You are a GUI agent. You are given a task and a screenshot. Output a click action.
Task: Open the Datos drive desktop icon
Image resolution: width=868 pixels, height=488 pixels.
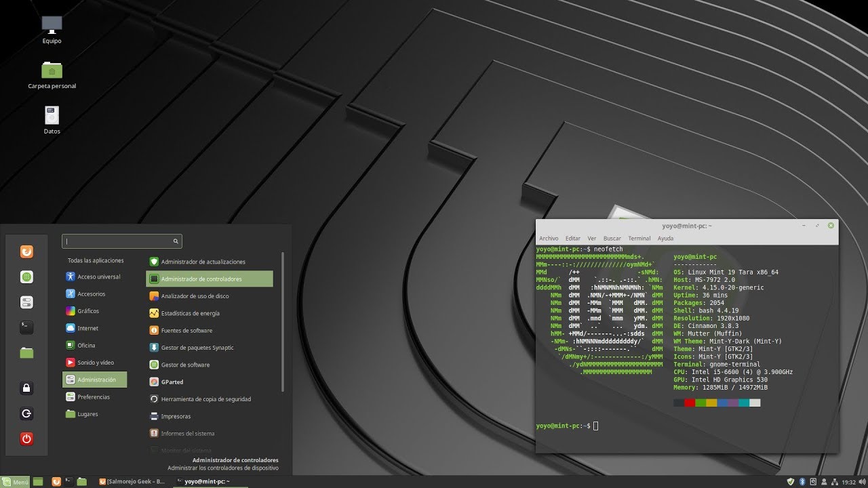coord(52,120)
